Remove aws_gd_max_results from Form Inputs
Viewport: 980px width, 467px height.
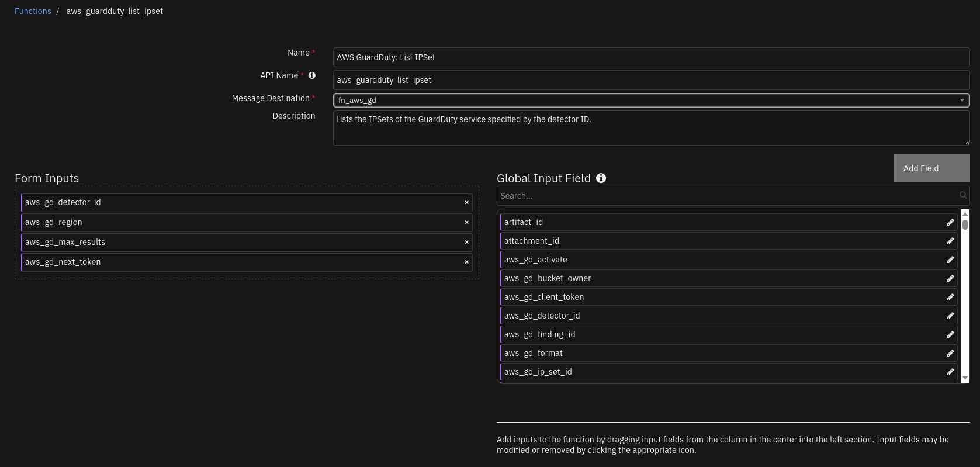click(x=466, y=242)
